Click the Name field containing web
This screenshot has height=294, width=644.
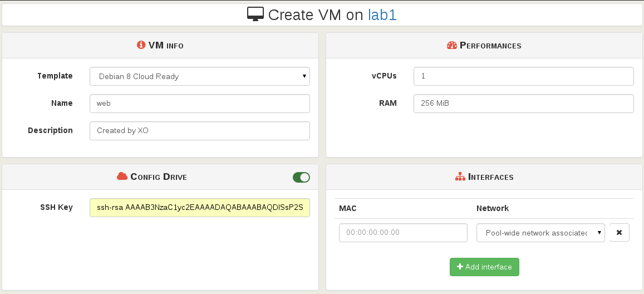click(x=200, y=104)
